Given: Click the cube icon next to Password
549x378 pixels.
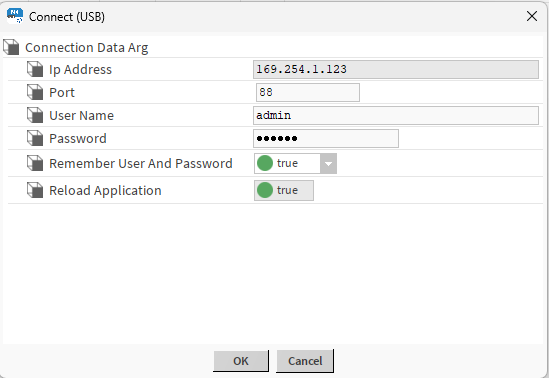Looking at the screenshot, I should tap(35, 138).
